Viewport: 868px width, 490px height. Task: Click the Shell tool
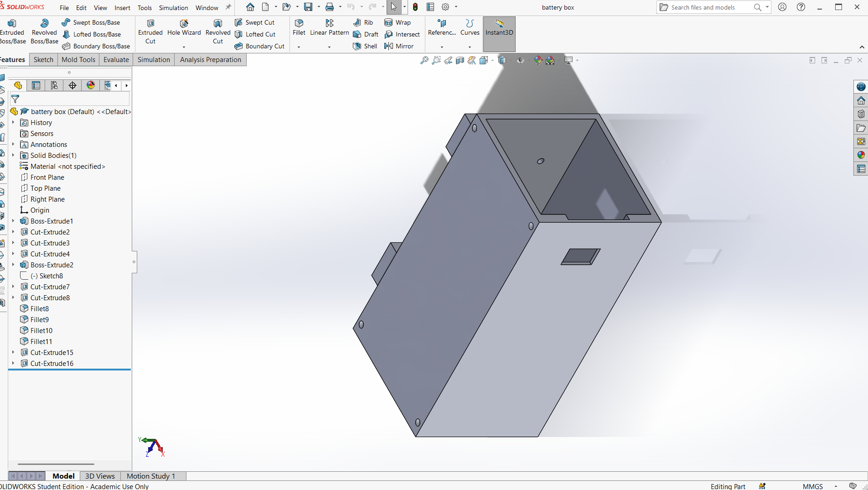click(365, 46)
